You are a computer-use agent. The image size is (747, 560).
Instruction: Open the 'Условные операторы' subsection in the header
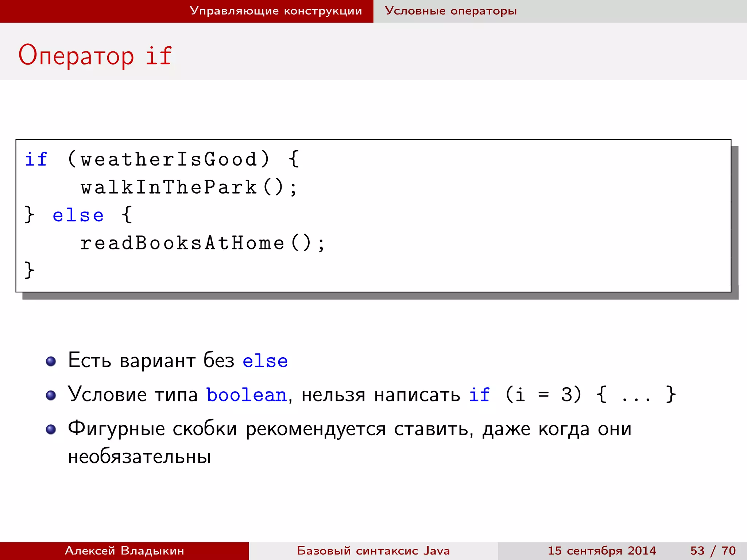tap(450, 11)
